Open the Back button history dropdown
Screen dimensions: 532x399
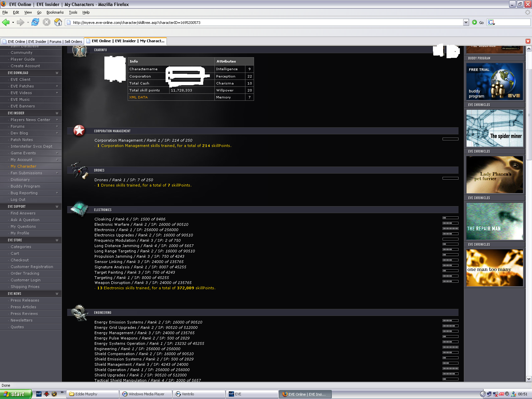pos(13,22)
